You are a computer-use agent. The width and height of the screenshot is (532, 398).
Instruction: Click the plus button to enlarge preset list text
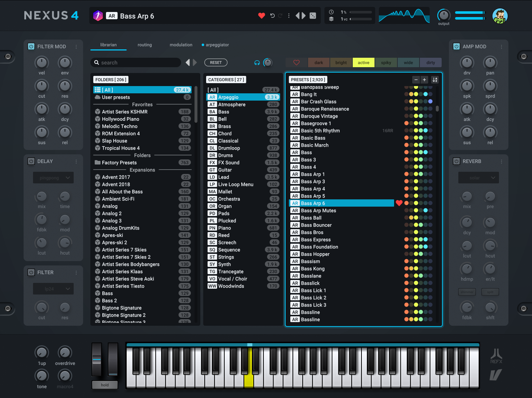tap(424, 80)
